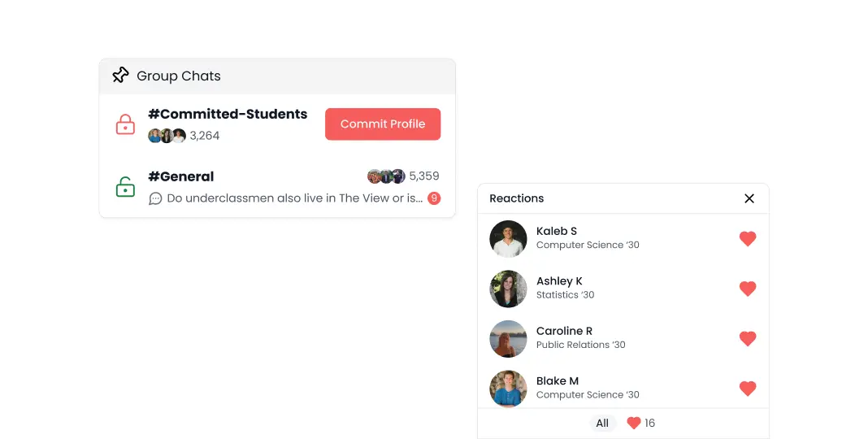
Task: Click the pin icon beside Group Chats
Action: [120, 76]
